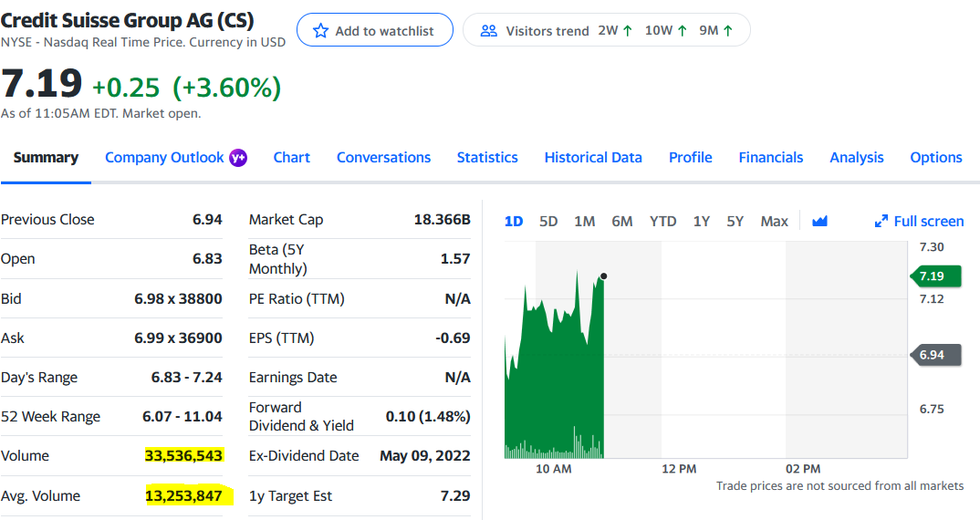Viewport: 980px width, 520px height.
Task: Click the Ask value 6.99 x 36900
Action: [x=178, y=338]
